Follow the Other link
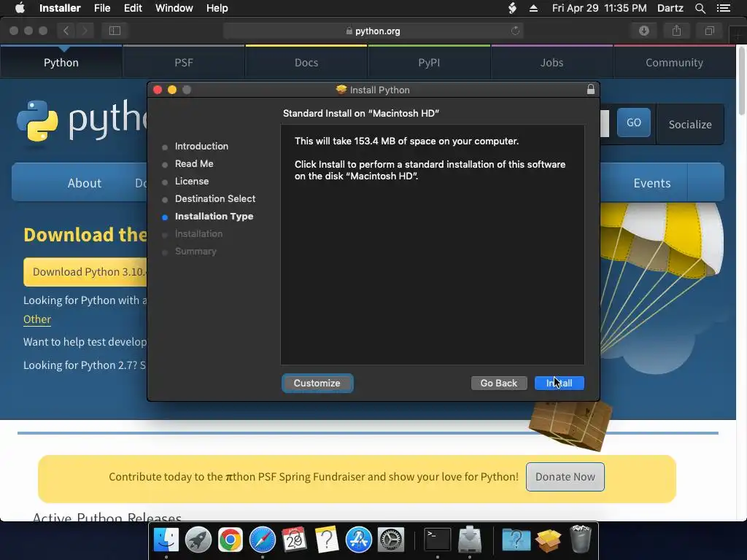 (37, 319)
